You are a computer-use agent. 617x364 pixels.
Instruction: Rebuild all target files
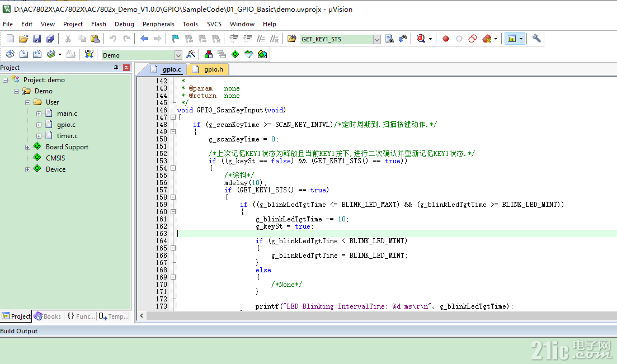coord(37,54)
